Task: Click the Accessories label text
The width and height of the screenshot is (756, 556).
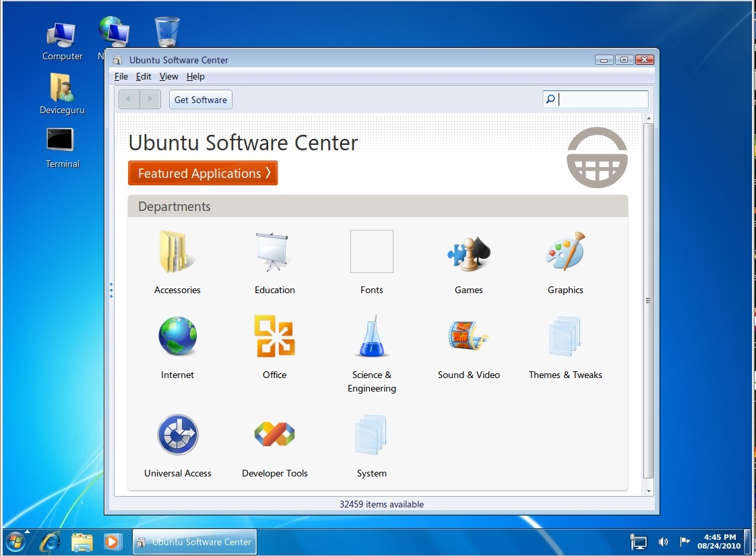Action: [177, 290]
